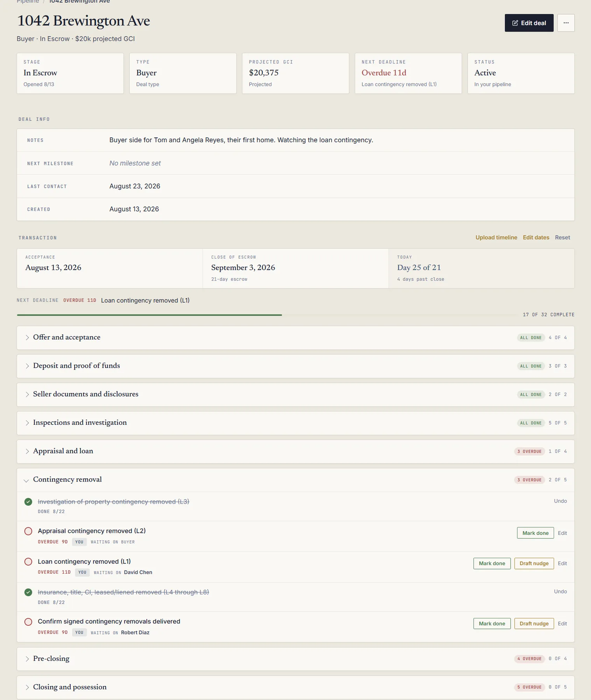Undo the Investigation of property contingency completion

pyautogui.click(x=560, y=501)
